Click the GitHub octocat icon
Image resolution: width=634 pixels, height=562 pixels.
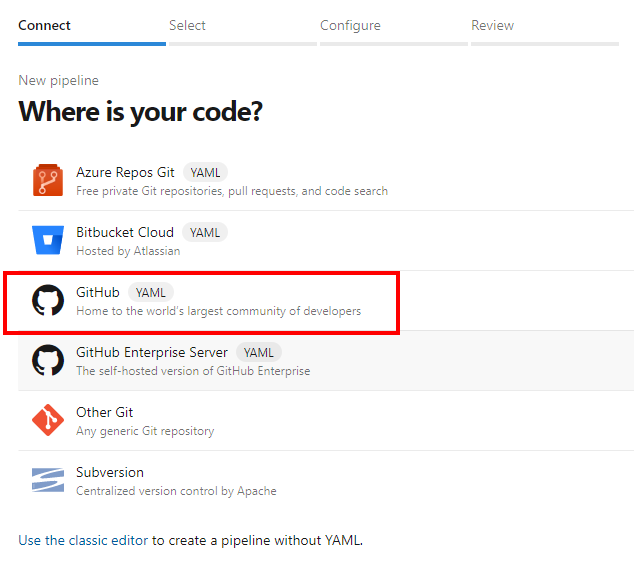click(x=48, y=300)
